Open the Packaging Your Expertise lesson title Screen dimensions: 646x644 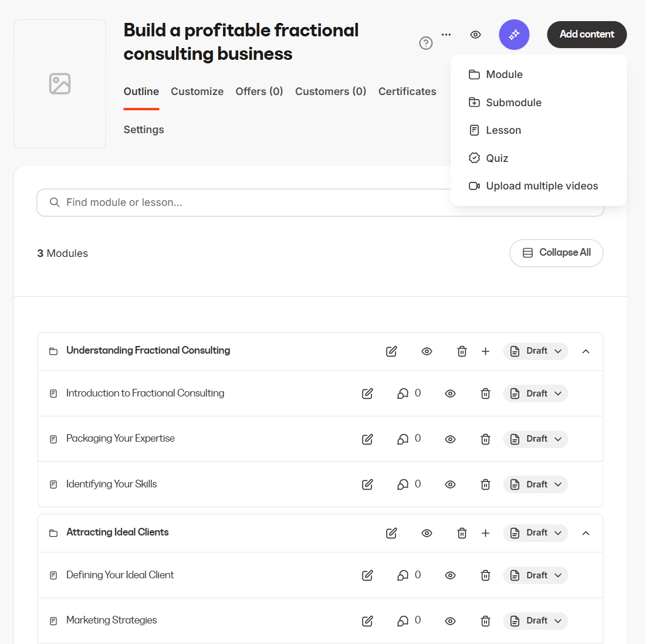120,439
